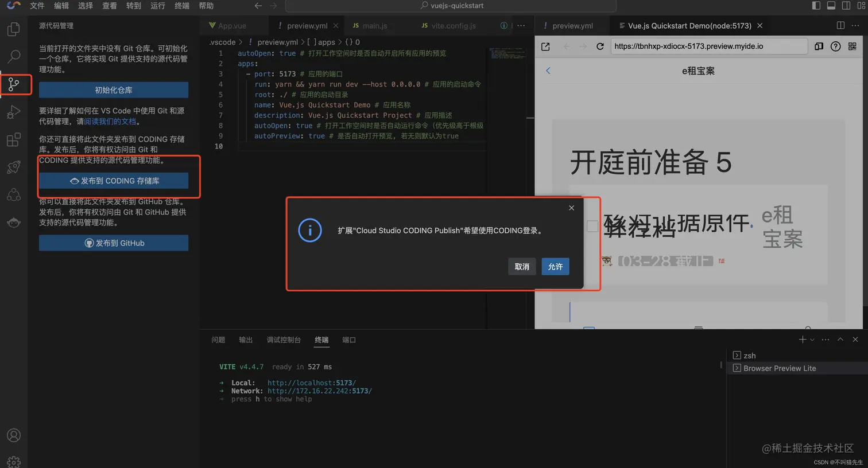This screenshot has height=468, width=868.
Task: Open the 输出 panel tab
Action: coord(246,340)
